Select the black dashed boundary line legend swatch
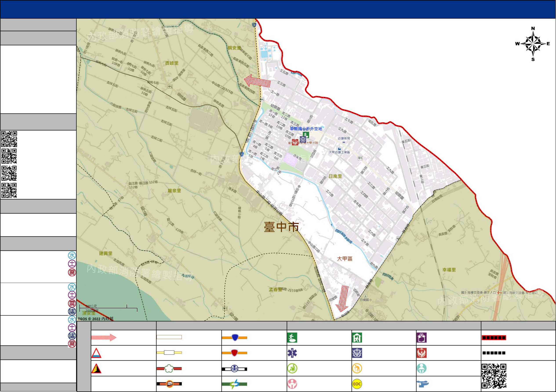The height and width of the screenshot is (392, 556). [x=494, y=353]
